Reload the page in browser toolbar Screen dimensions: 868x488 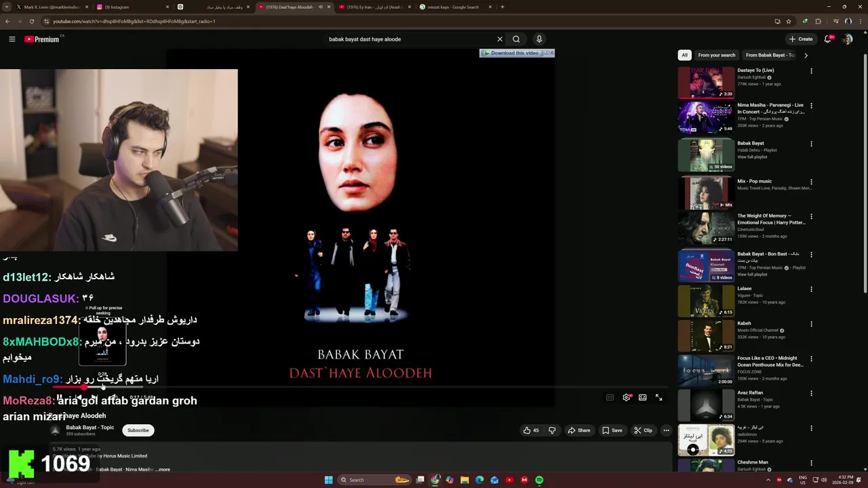(x=32, y=21)
